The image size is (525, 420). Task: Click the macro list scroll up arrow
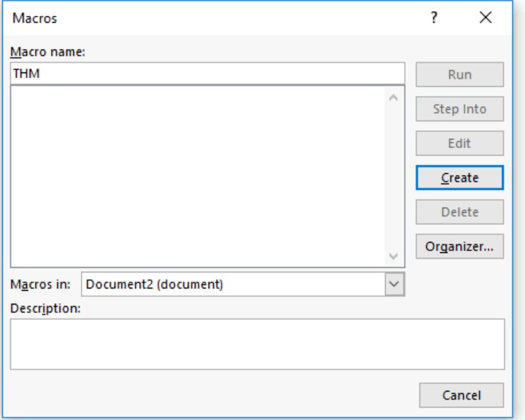pos(394,97)
